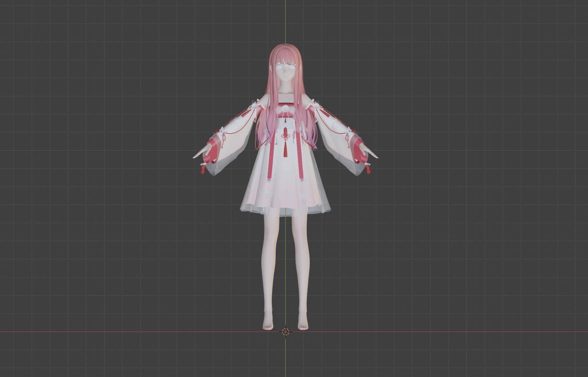Click the 3D cursor at the world origin
Viewport: 588px width, 377px height.
(285, 332)
